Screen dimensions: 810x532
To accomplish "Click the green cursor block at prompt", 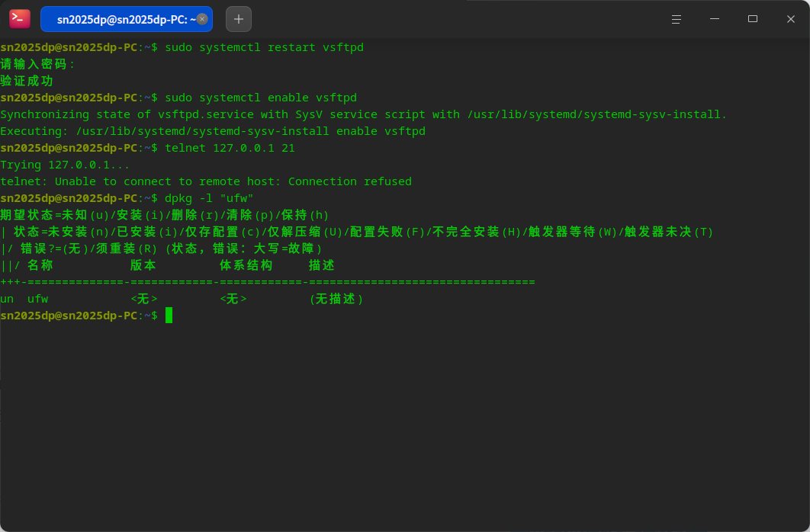I will pyautogui.click(x=169, y=316).
